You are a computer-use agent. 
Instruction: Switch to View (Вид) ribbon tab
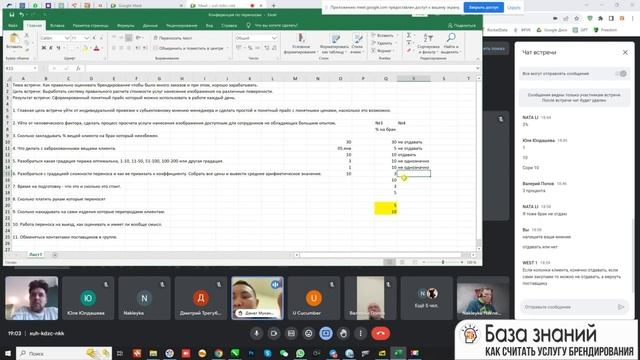[209, 25]
